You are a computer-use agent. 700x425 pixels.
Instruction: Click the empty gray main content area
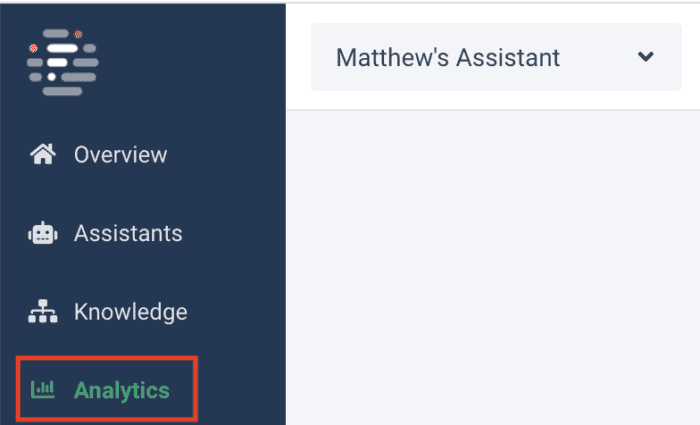pyautogui.click(x=493, y=267)
